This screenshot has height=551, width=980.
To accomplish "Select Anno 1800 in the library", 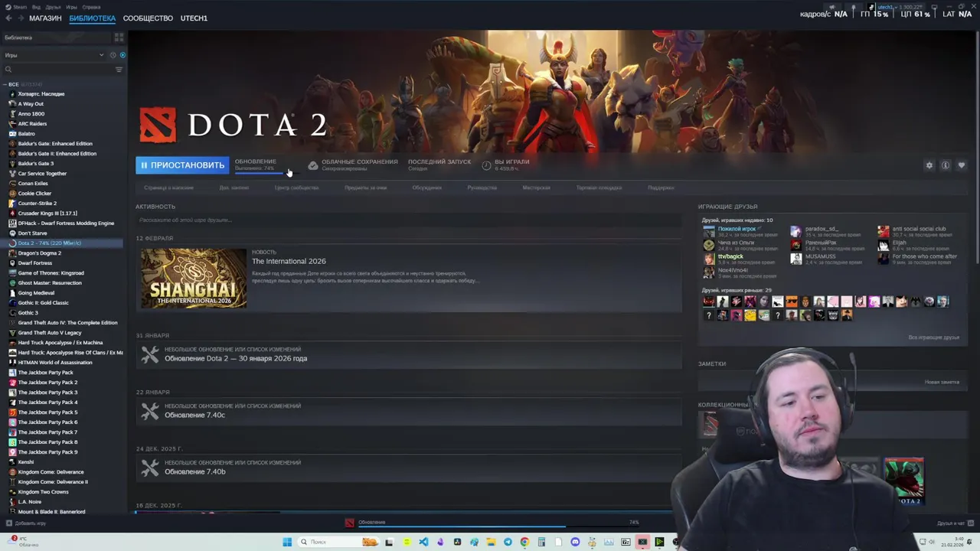I will click(x=31, y=114).
